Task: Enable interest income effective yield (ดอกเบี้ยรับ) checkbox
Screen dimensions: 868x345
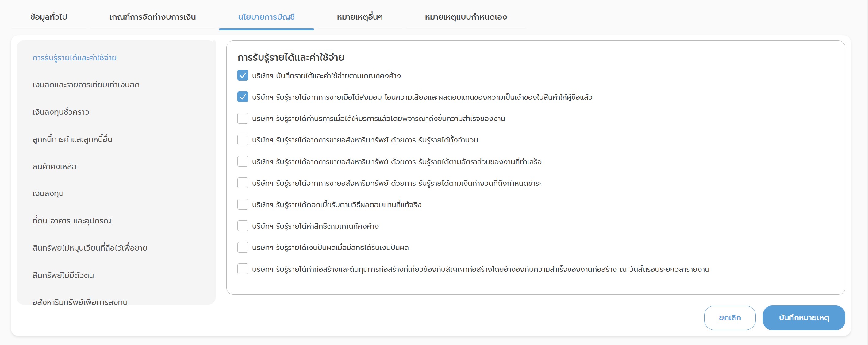Action: tap(243, 204)
